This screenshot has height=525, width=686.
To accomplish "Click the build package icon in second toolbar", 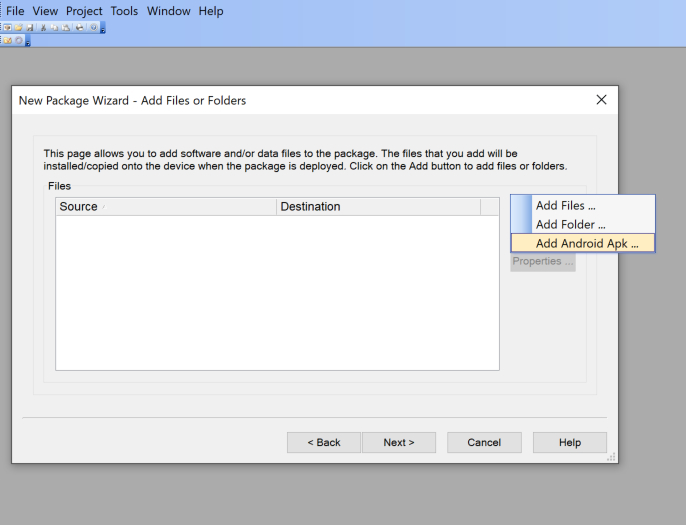I will click(x=7, y=40).
